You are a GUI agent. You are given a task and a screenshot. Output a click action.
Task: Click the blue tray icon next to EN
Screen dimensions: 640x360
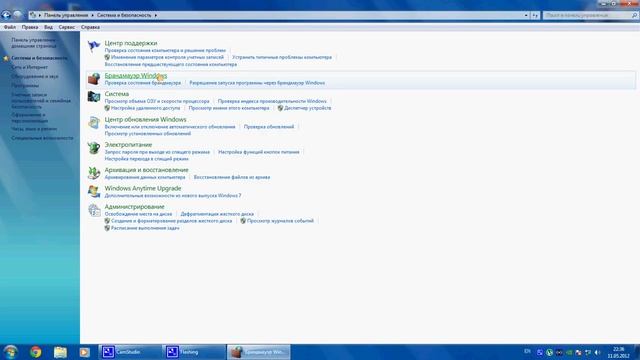[540, 352]
